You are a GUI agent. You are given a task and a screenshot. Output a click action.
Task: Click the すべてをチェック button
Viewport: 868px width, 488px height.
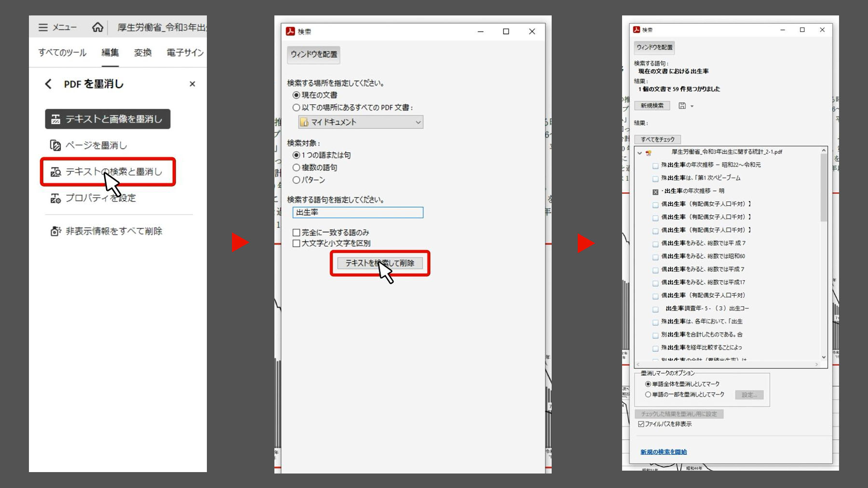tap(658, 139)
